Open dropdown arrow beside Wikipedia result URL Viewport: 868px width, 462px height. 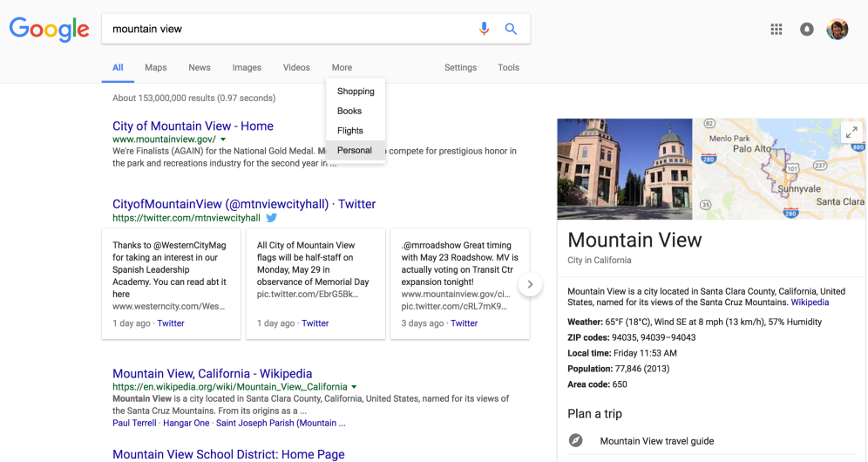click(x=355, y=387)
